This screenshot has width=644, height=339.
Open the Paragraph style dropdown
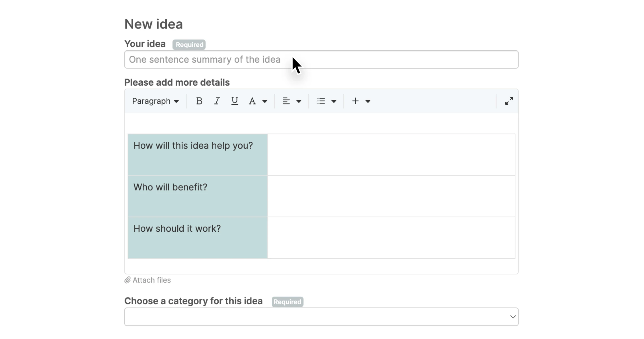[155, 101]
